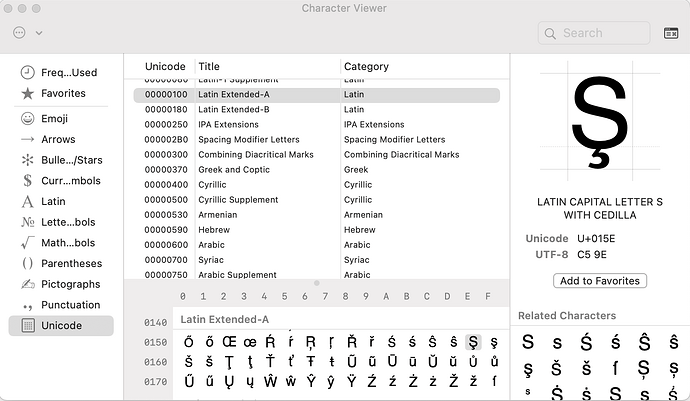The image size is (690, 401).
Task: Select the Armenian block row
Action: 316,215
